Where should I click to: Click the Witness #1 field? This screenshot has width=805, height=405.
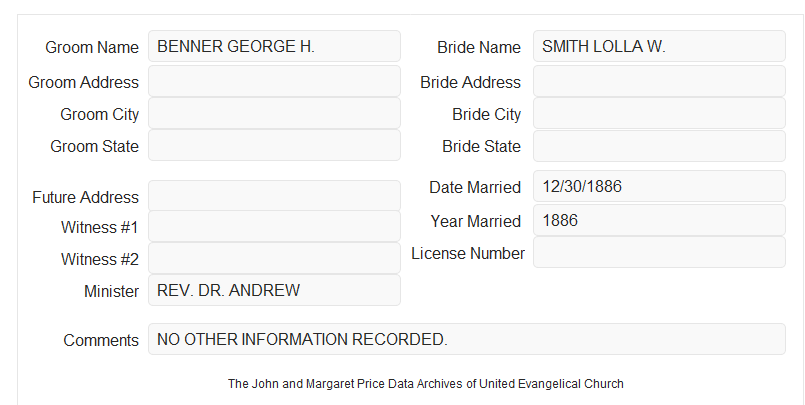[x=274, y=226]
